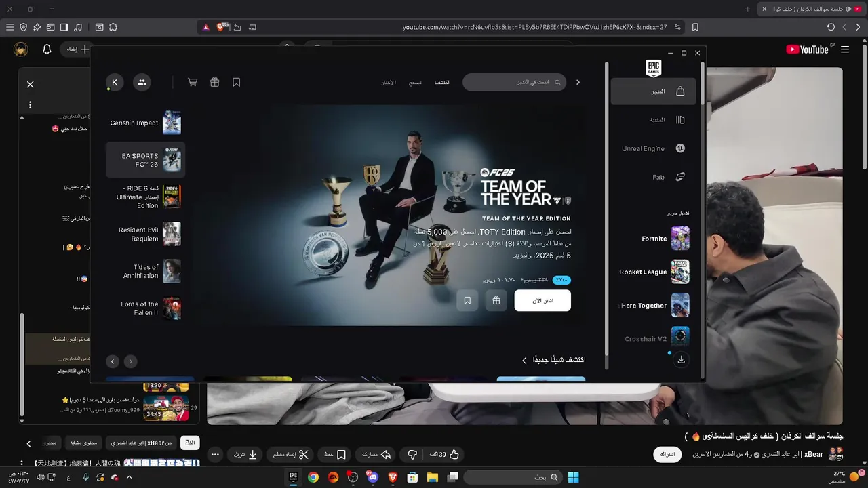Click the Windows taskbar search box

[x=512, y=477]
